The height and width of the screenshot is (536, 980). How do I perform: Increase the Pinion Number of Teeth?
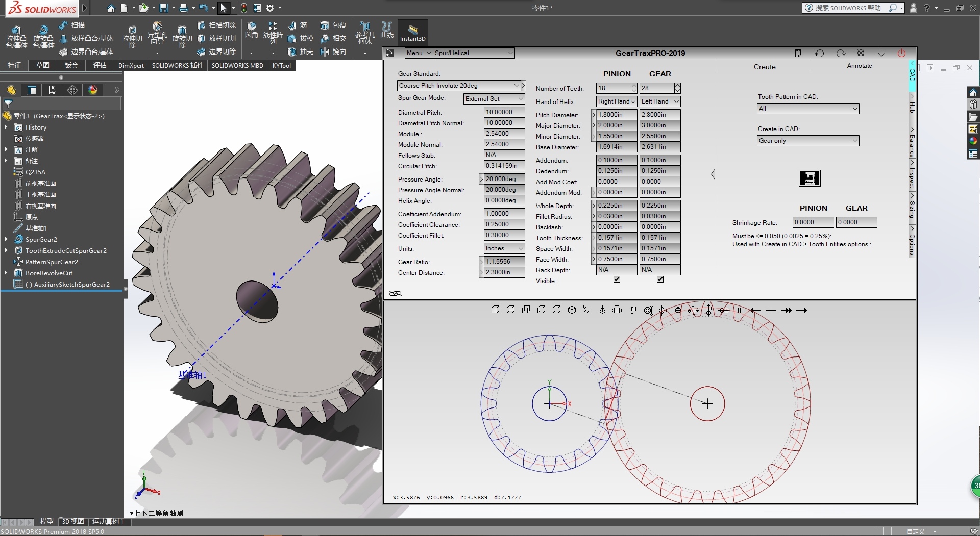tap(634, 86)
